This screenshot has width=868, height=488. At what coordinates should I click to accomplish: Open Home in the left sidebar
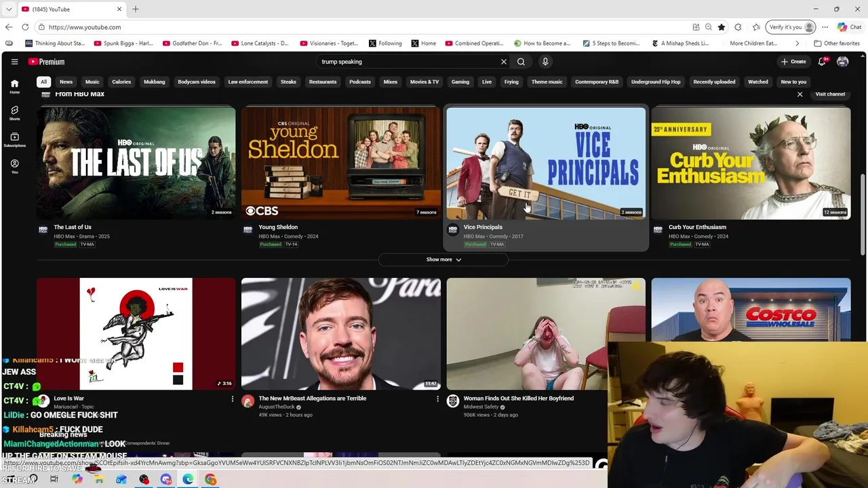14,87
